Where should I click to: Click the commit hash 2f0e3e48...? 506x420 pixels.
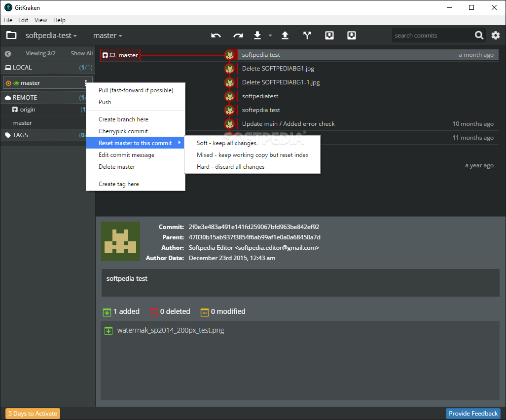pos(253,227)
